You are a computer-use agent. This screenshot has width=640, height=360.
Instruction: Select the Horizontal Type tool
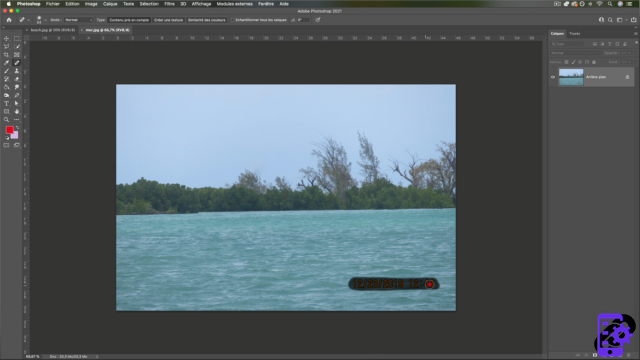point(6,104)
